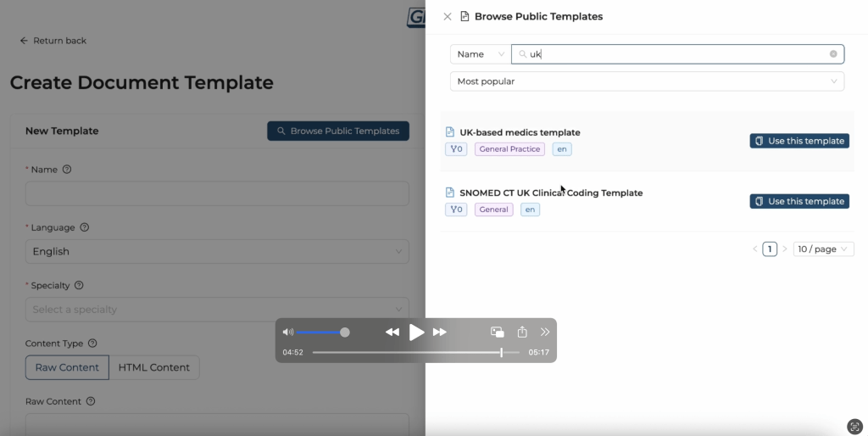
Task: Select the Raw Content type option
Action: coord(67,367)
